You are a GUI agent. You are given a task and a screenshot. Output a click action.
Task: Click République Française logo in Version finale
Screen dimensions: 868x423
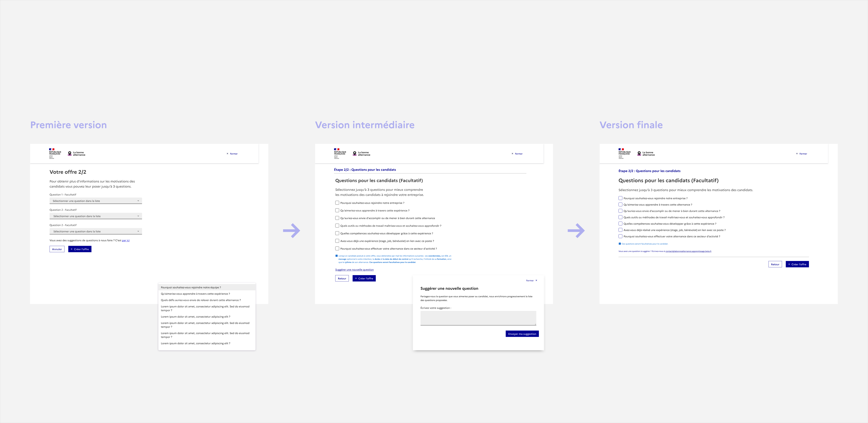click(624, 153)
